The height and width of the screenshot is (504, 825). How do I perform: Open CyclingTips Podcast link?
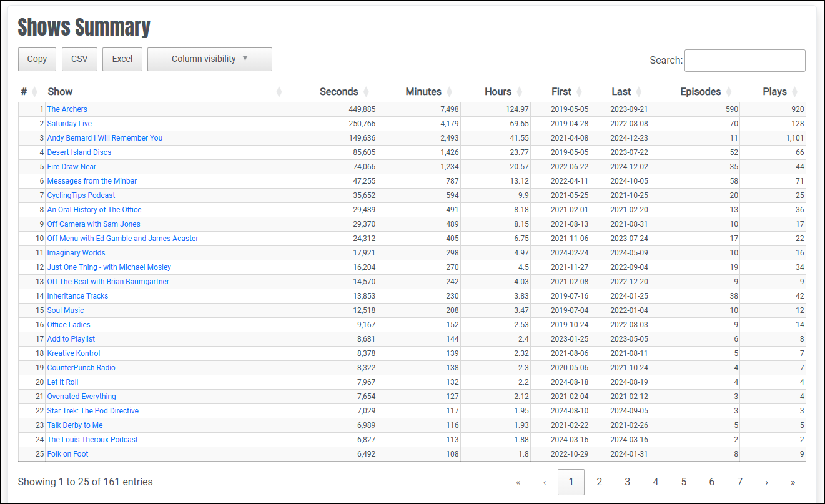(x=81, y=195)
